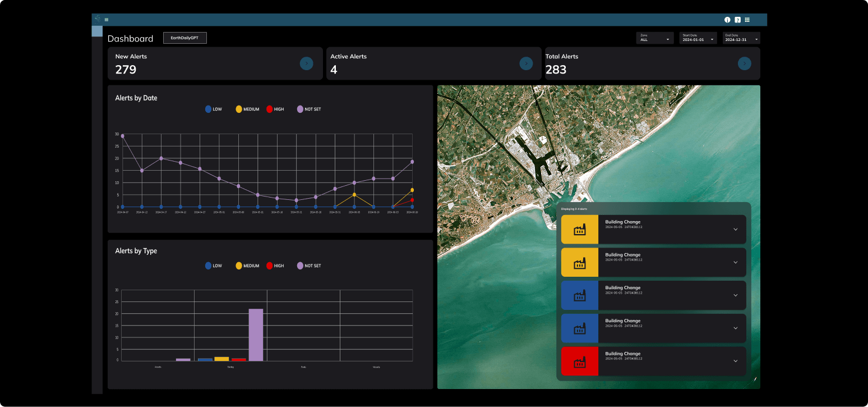Open the Start Date dropdown

point(698,38)
